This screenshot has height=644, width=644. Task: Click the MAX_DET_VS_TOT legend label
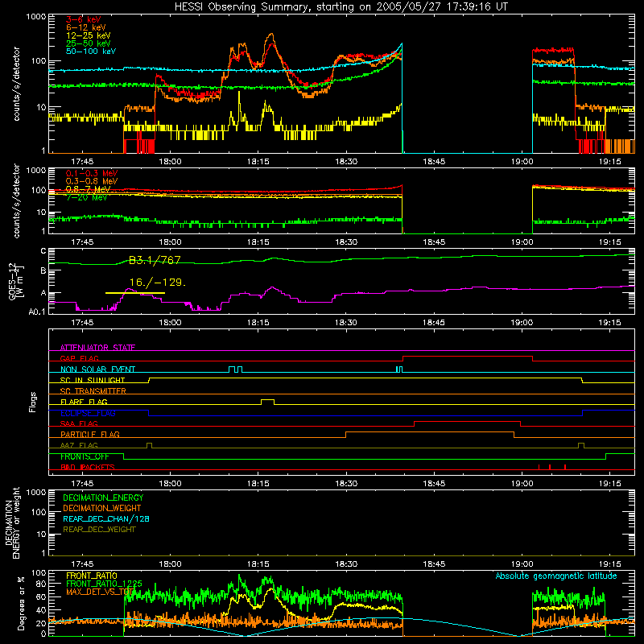(x=101, y=592)
